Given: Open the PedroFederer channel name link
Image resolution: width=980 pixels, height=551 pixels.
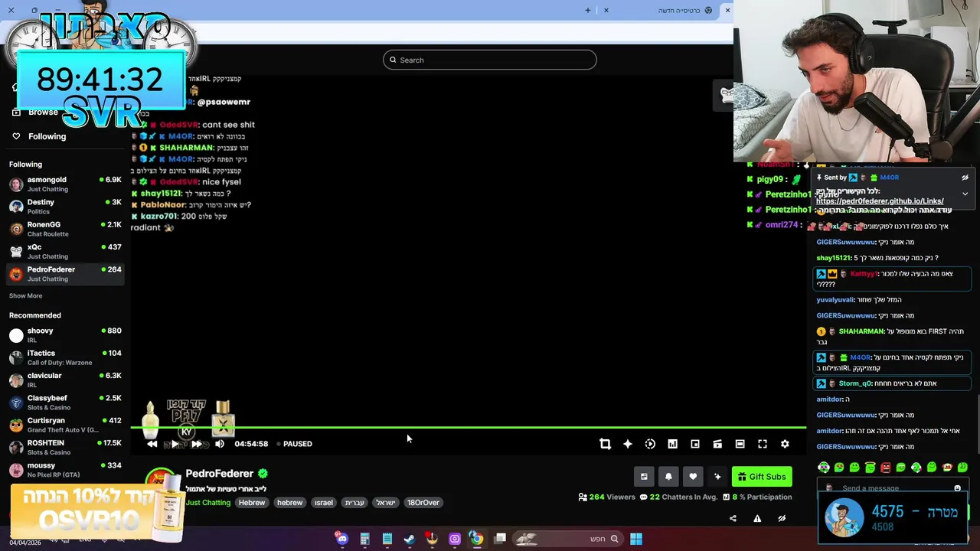Looking at the screenshot, I should (x=219, y=474).
